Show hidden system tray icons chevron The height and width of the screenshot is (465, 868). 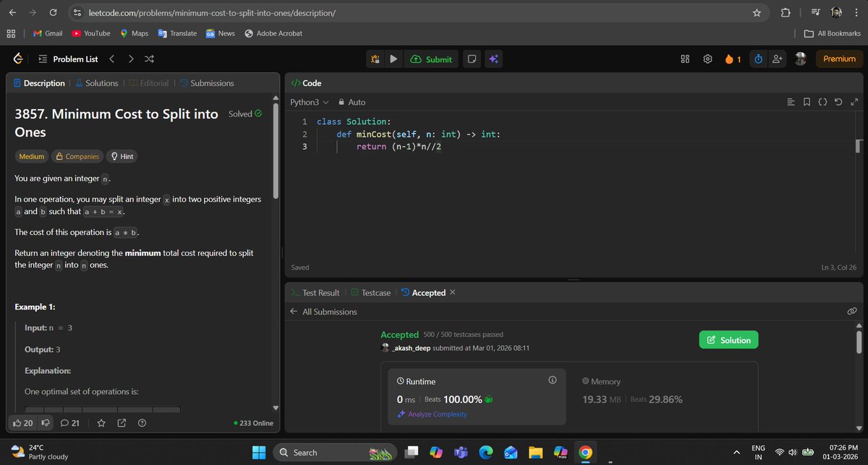736,453
